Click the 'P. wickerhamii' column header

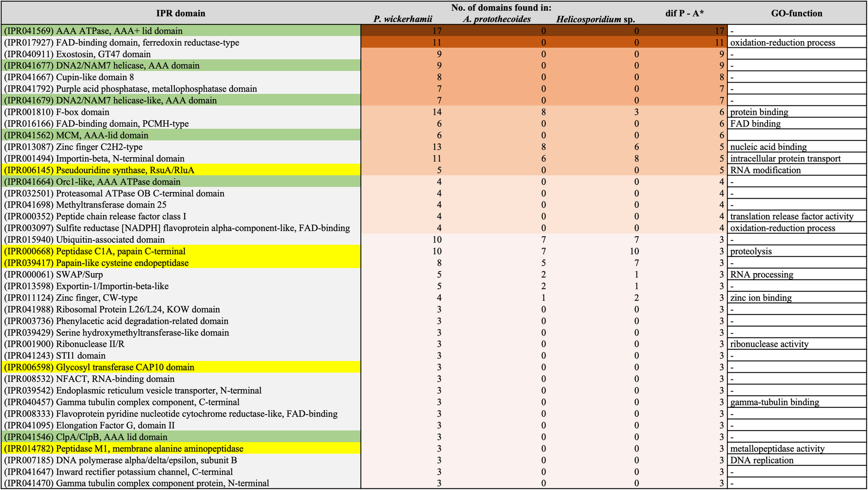[403, 19]
